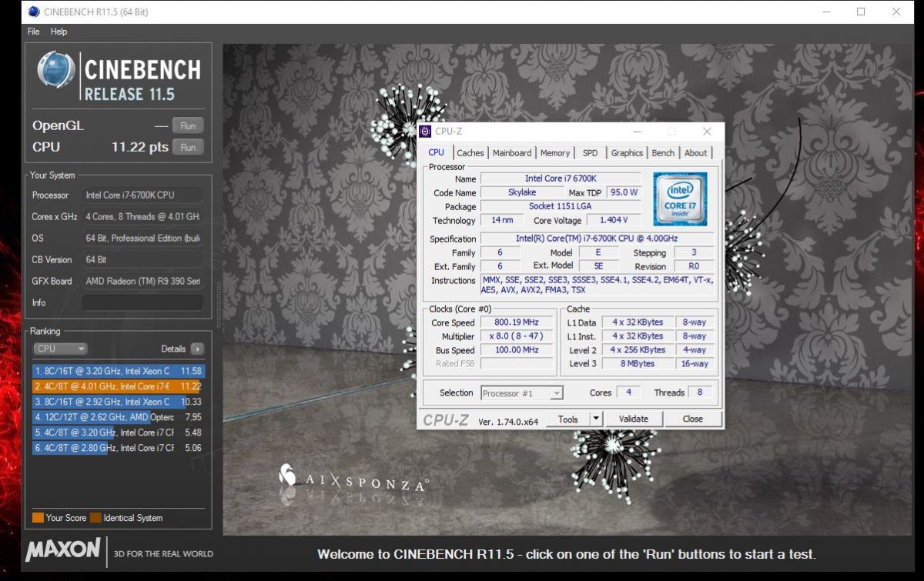Close CPU-Z with the title bar X

[x=707, y=132]
